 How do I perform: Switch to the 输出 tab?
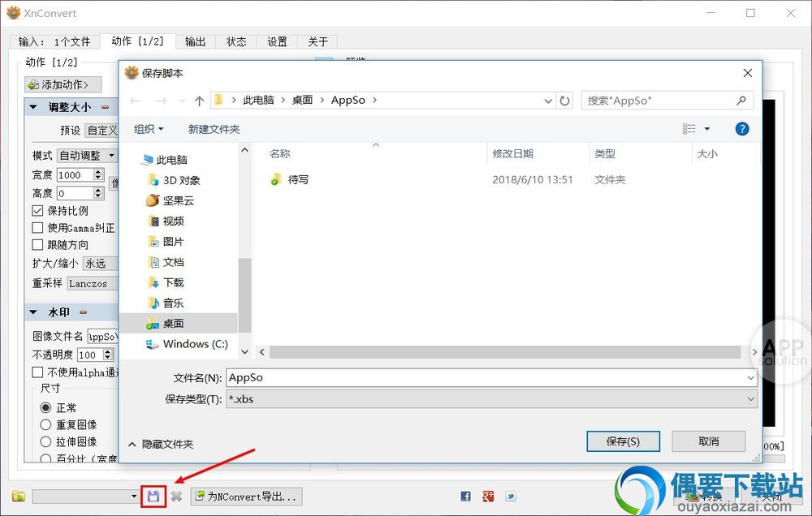[195, 41]
